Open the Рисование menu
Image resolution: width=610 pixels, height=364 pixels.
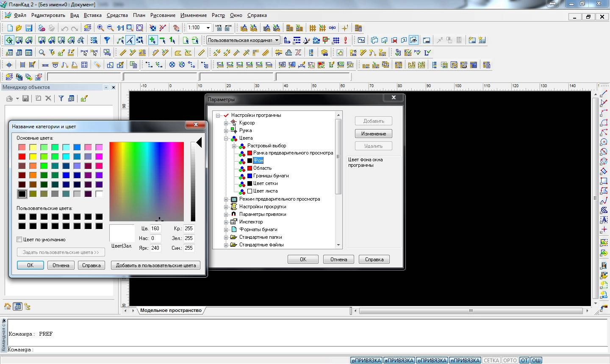[163, 15]
